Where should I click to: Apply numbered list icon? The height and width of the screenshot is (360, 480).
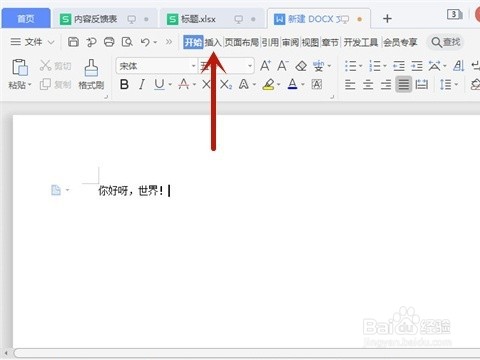[375, 66]
